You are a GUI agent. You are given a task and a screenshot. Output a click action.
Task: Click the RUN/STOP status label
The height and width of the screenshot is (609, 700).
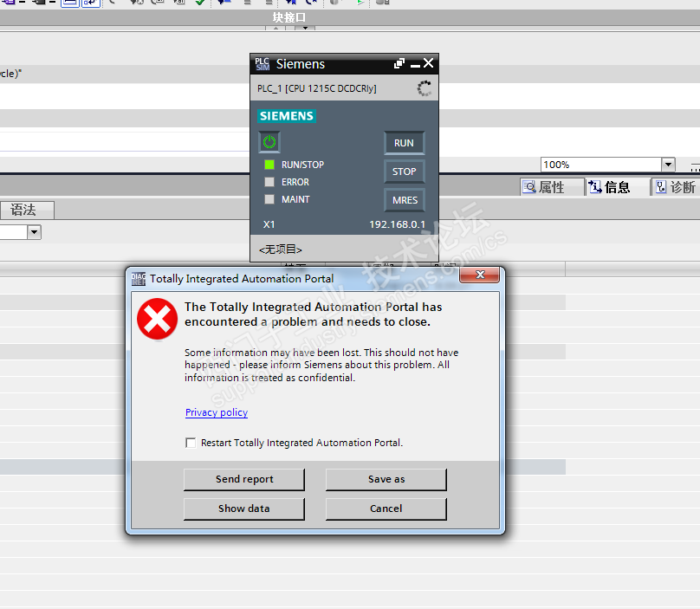tap(302, 165)
